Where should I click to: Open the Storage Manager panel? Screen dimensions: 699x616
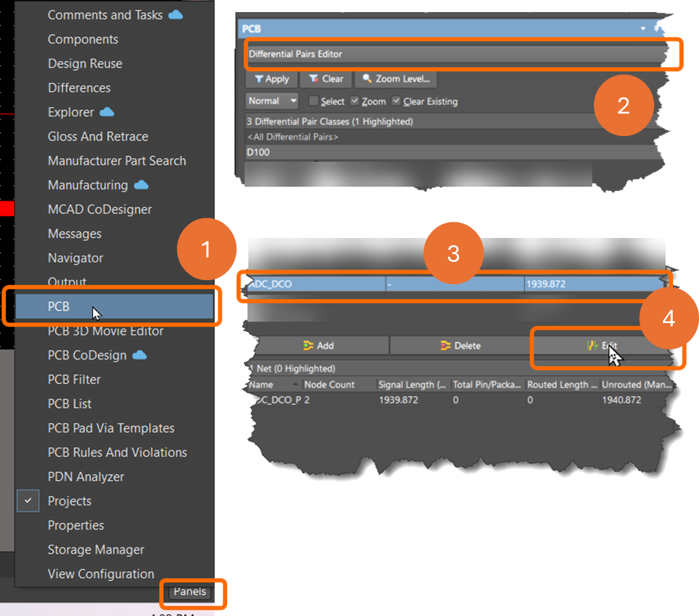pyautogui.click(x=97, y=550)
